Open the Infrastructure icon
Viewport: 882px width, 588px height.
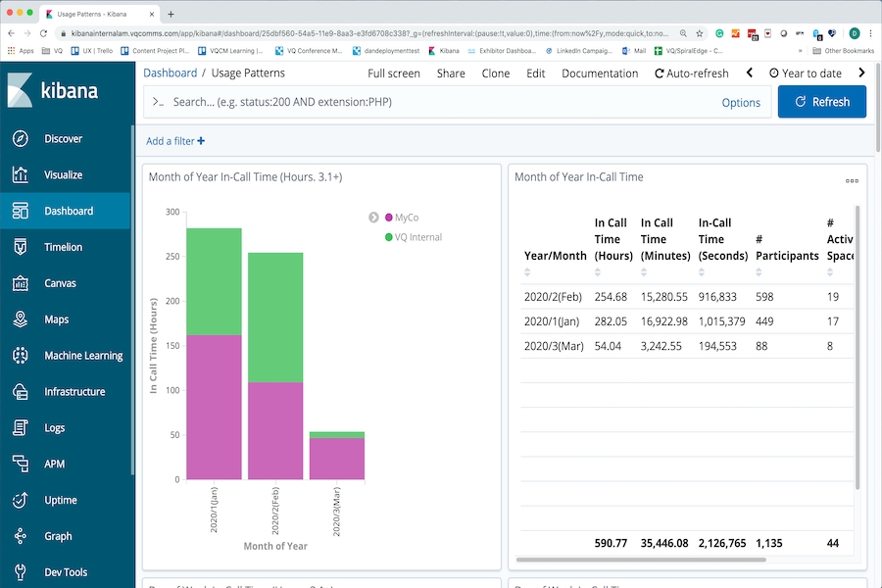point(21,392)
